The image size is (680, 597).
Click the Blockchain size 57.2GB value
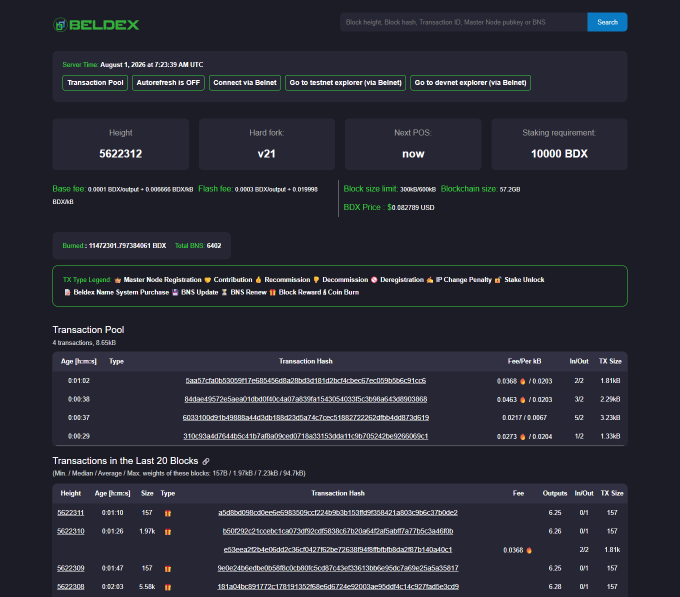coord(510,189)
